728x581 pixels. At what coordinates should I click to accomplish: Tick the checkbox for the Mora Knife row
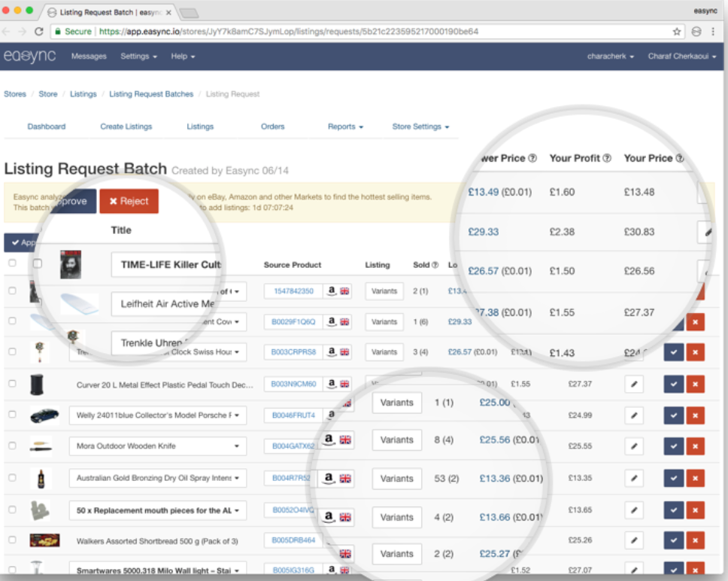click(12, 446)
